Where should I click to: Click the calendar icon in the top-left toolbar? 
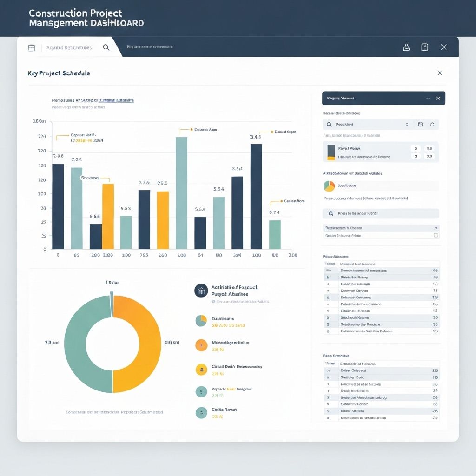click(x=32, y=47)
